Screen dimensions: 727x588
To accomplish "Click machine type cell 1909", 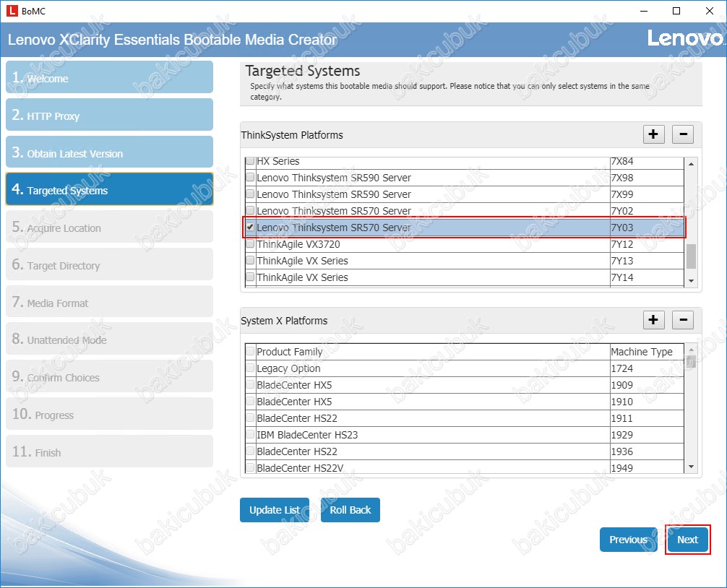I will (647, 385).
